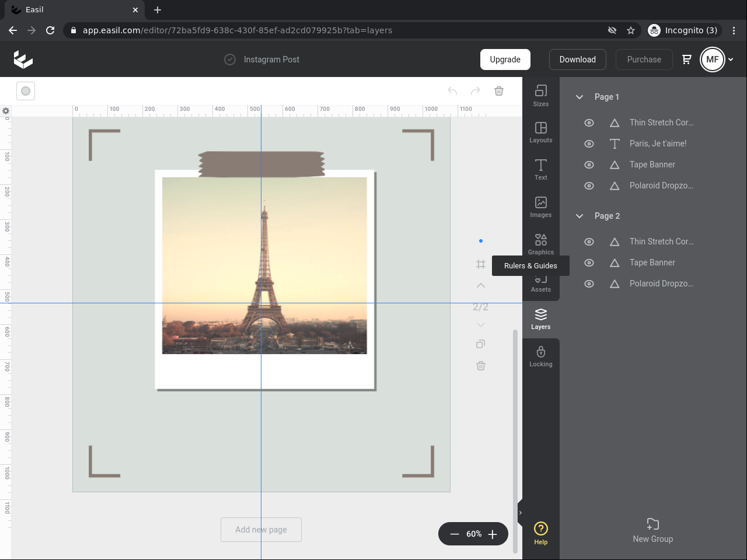
Task: Hide Page 1 Tape Banner layer
Action: pos(589,164)
